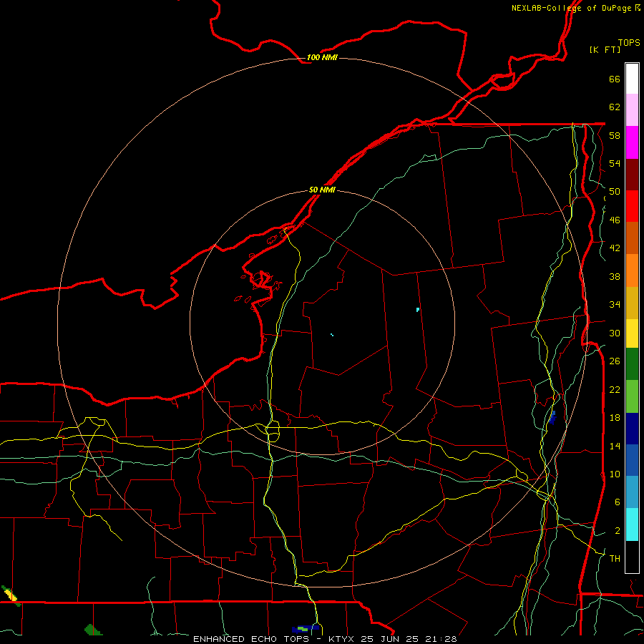Click legend value '38'
The height and width of the screenshot is (644, 644).
pyautogui.click(x=615, y=276)
